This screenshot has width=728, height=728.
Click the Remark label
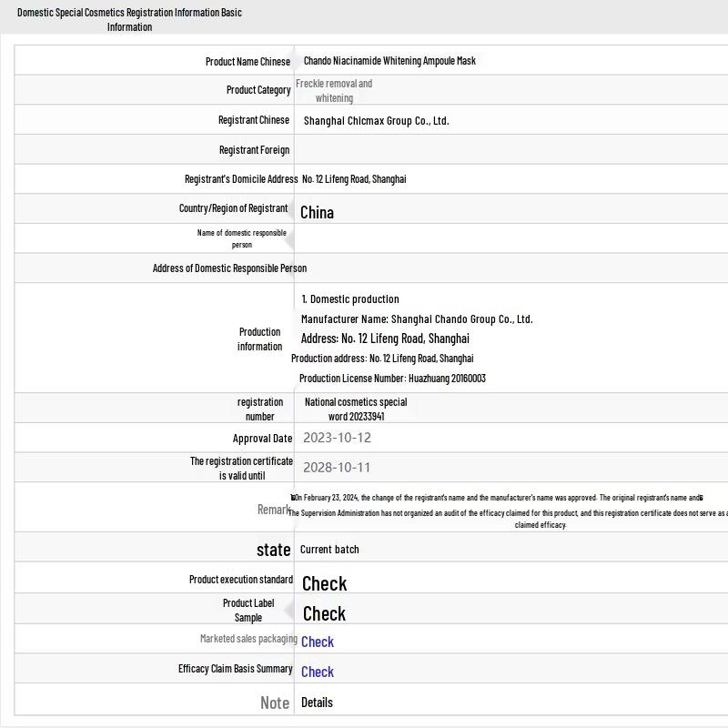pyautogui.click(x=274, y=510)
